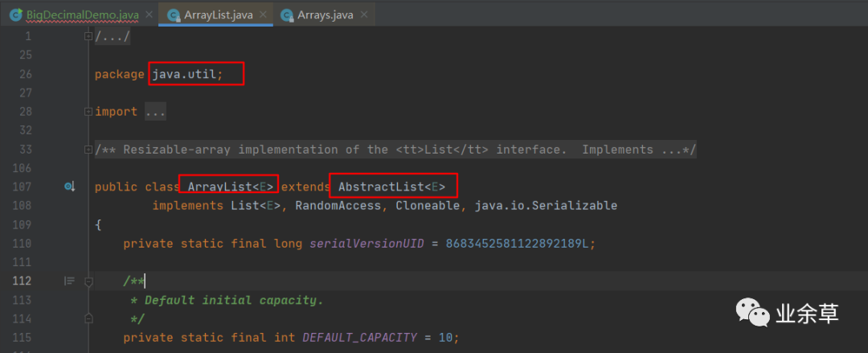
Task: Click 'RandomAccess' in the implements list
Action: click(338, 206)
